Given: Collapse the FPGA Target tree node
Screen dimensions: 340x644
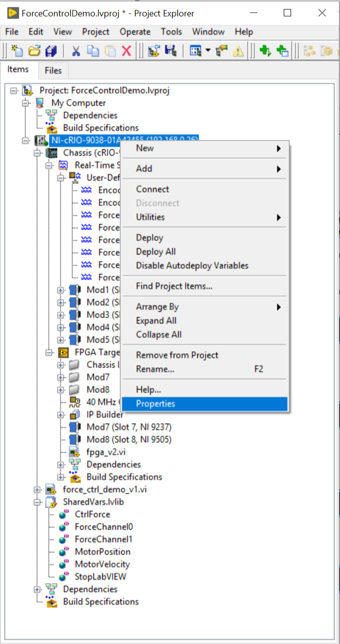Looking at the screenshot, I should (x=49, y=352).
